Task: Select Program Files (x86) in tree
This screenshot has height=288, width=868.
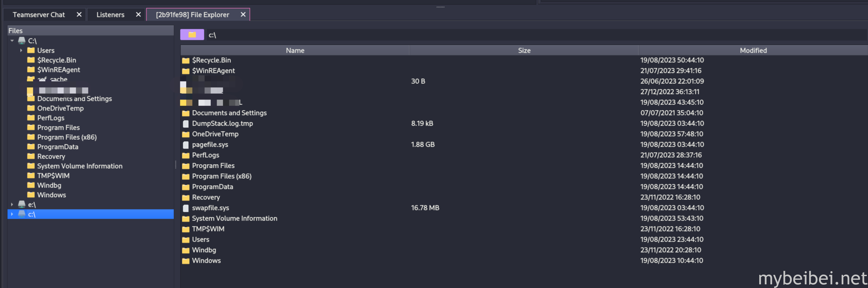Action: 67,137
